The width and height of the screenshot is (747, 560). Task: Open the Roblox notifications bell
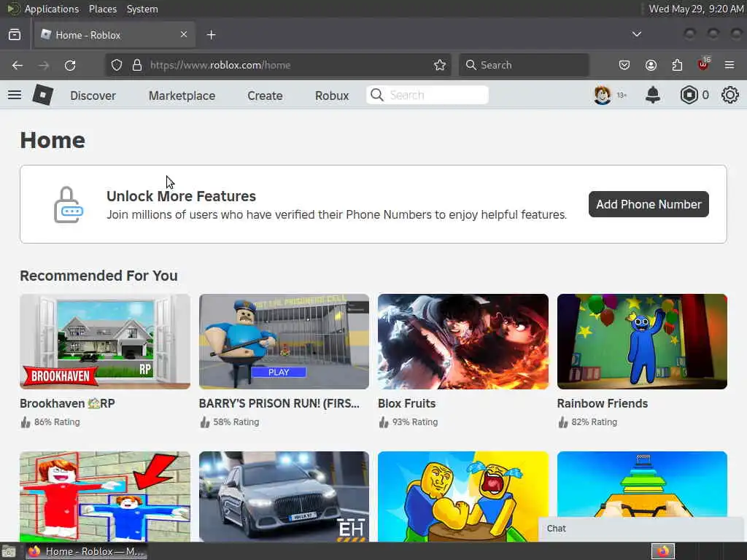pyautogui.click(x=653, y=96)
